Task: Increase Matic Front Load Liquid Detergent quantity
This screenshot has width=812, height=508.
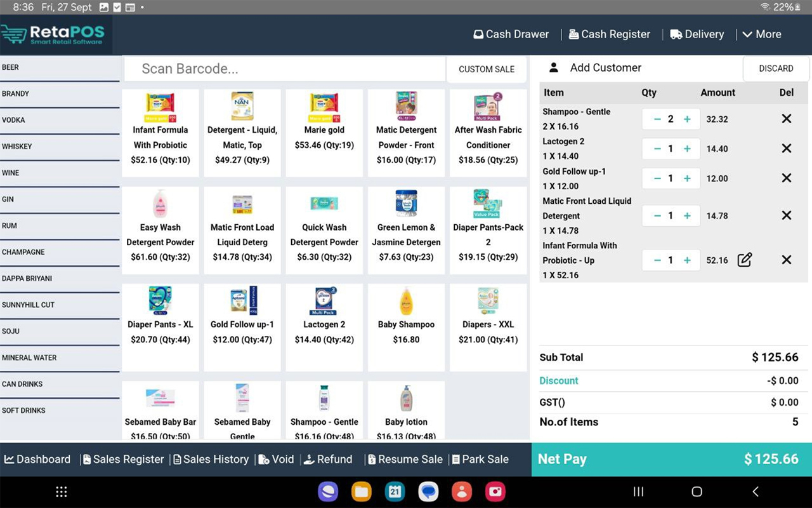Action: coord(687,216)
